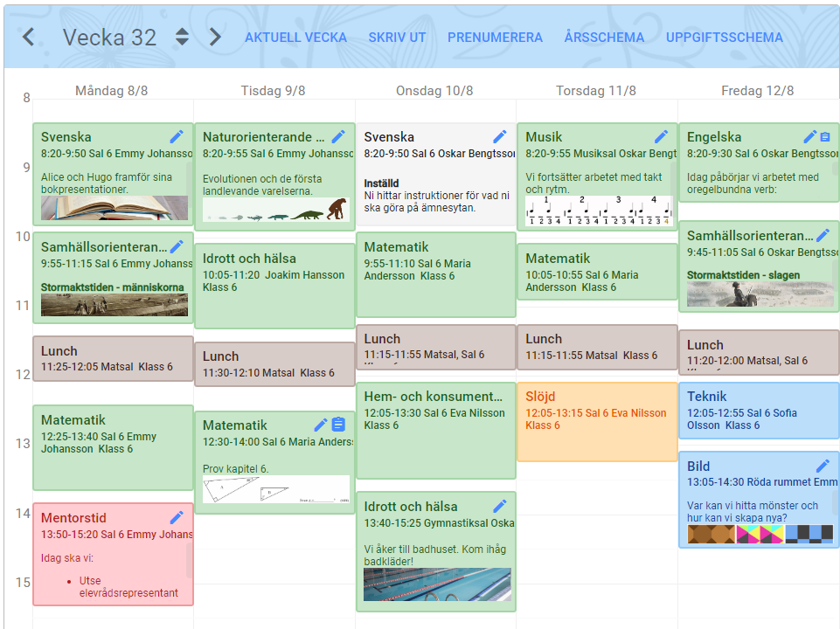Open pattern image in Bild lesson

coord(760,534)
